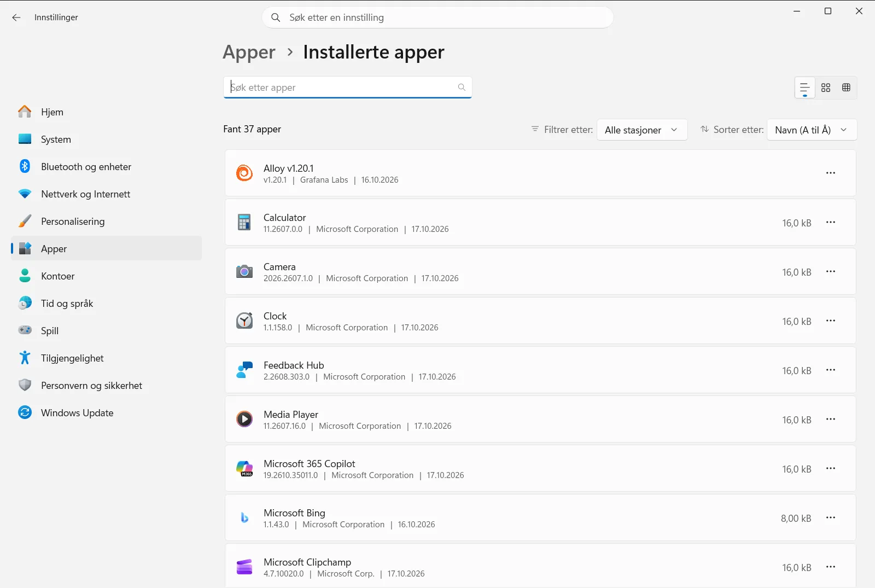Click the Media Player app icon

pyautogui.click(x=244, y=419)
